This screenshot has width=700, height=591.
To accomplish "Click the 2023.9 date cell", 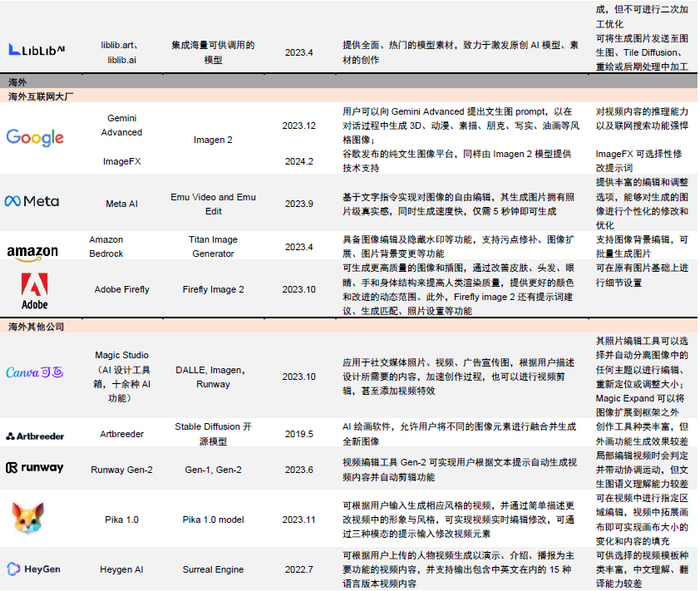I will click(299, 204).
